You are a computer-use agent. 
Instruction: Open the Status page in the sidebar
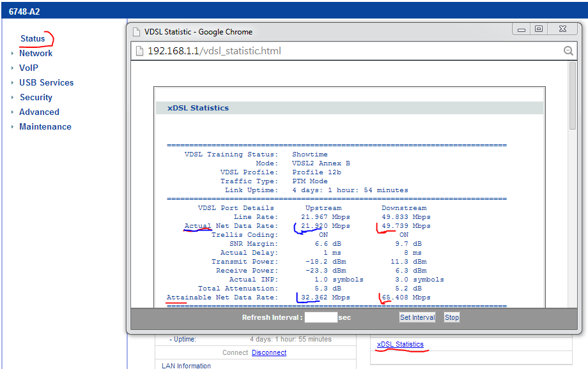click(x=33, y=38)
